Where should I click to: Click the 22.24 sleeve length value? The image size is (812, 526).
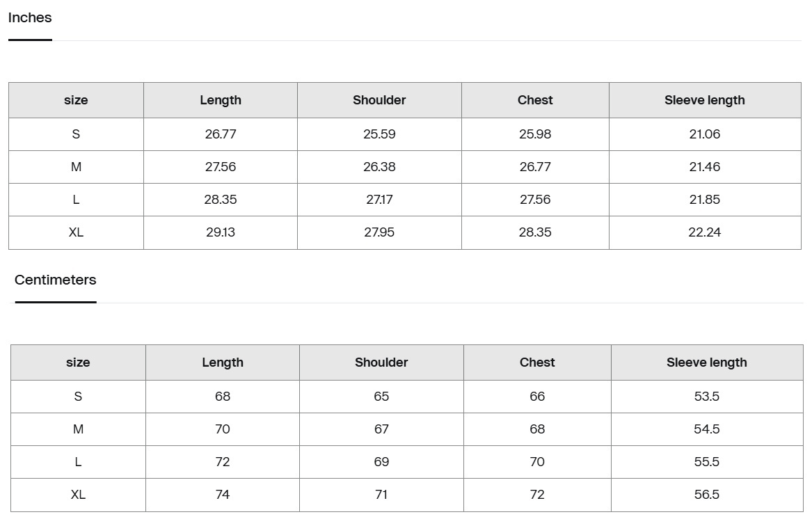tap(704, 232)
